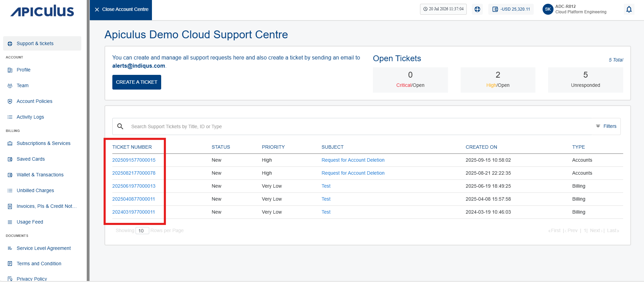Click the Critical/Open tickets card
Viewport: 644px width, 282px height.
point(410,80)
